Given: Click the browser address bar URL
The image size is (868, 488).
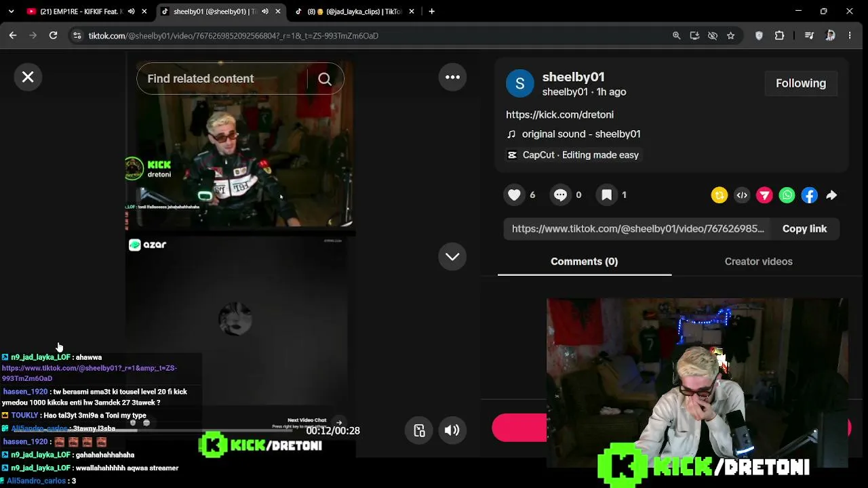Looking at the screenshot, I should pyautogui.click(x=233, y=36).
